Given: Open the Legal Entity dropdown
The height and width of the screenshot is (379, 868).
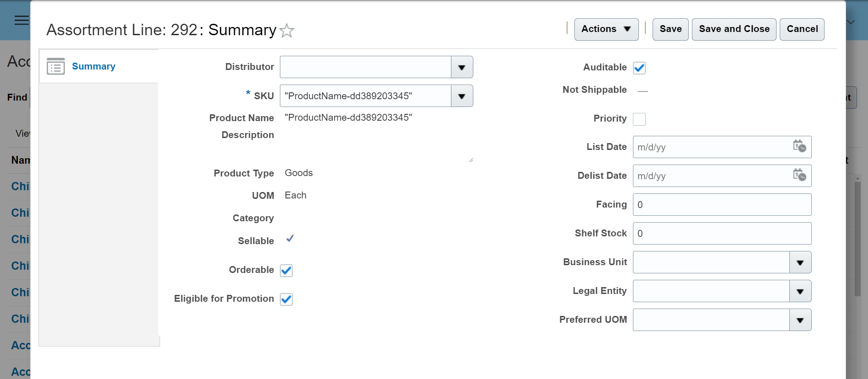Looking at the screenshot, I should pyautogui.click(x=800, y=292).
